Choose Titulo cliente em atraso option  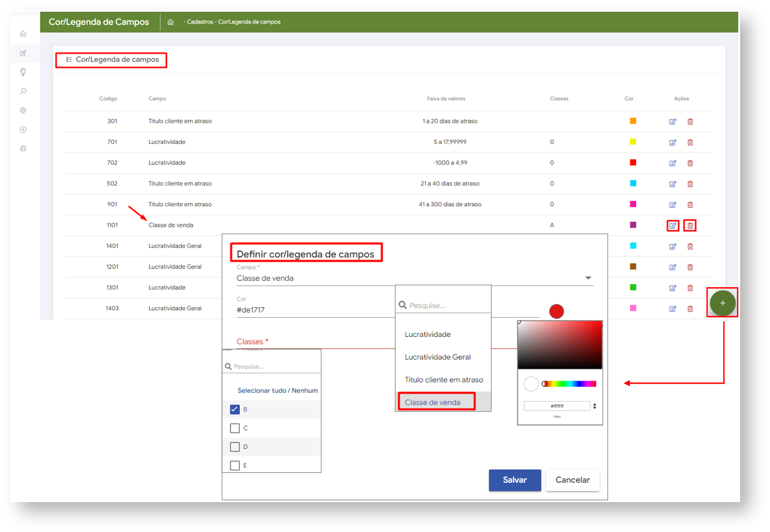click(443, 379)
